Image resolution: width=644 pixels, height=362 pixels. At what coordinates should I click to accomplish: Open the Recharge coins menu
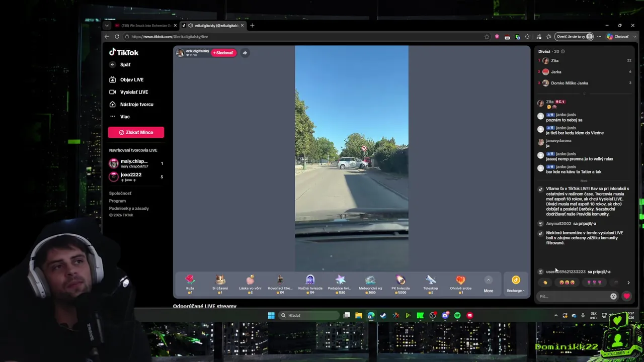[516, 284]
